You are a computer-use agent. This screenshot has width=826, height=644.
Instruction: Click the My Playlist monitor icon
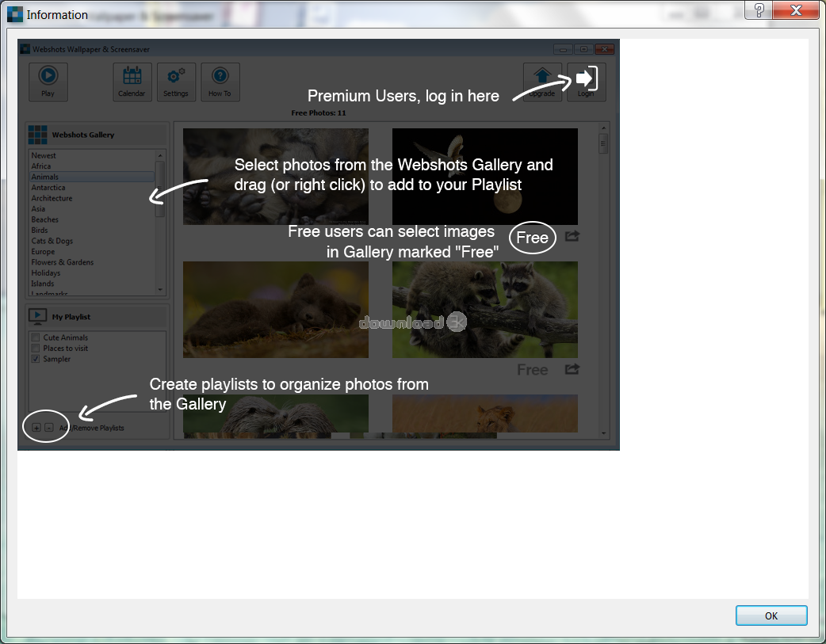(37, 317)
